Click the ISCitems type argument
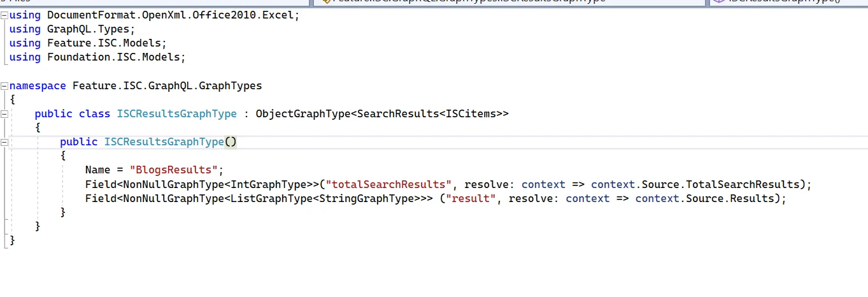868x297 pixels. (x=470, y=114)
